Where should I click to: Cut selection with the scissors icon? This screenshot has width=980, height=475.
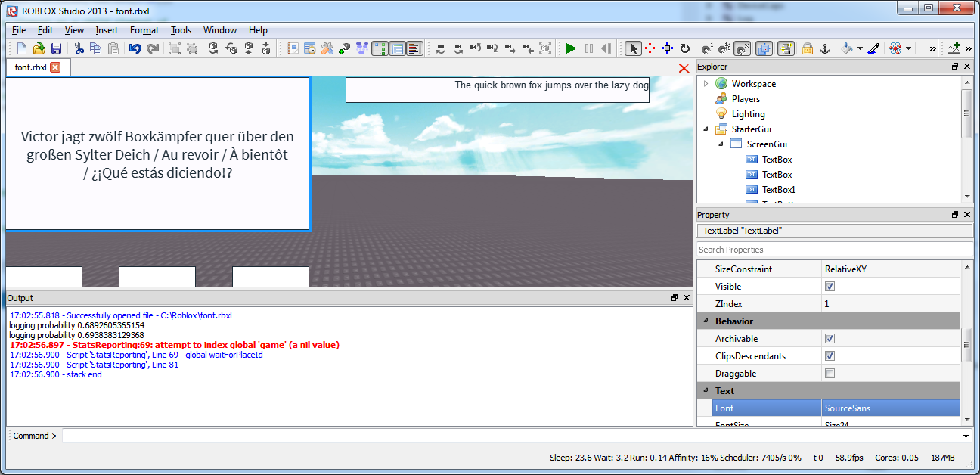pos(79,48)
